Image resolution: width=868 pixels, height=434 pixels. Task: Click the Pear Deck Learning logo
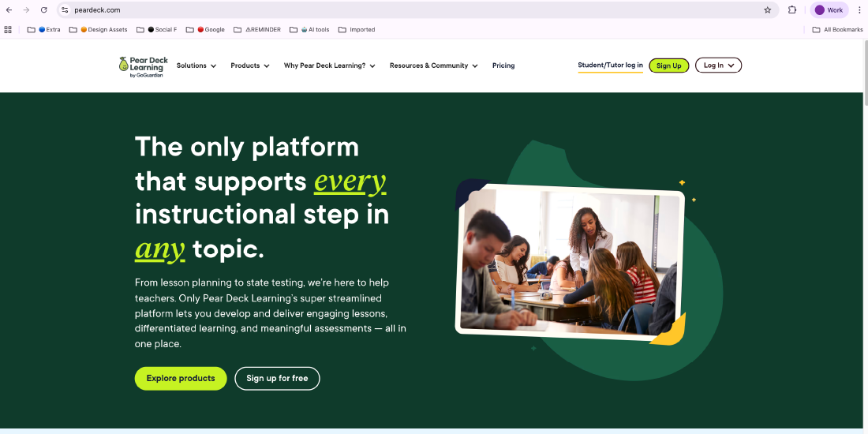pyautogui.click(x=143, y=66)
